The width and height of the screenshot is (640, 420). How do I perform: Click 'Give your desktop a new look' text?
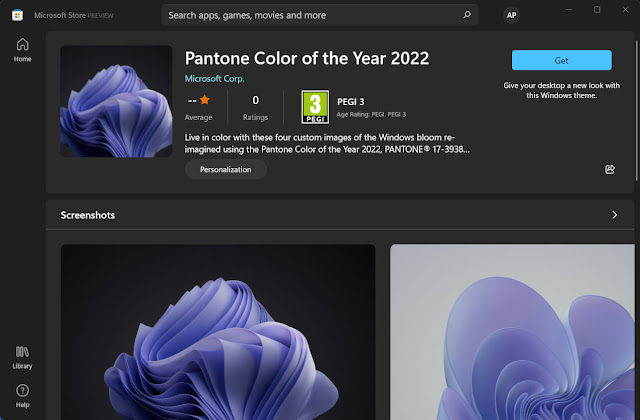[562, 90]
